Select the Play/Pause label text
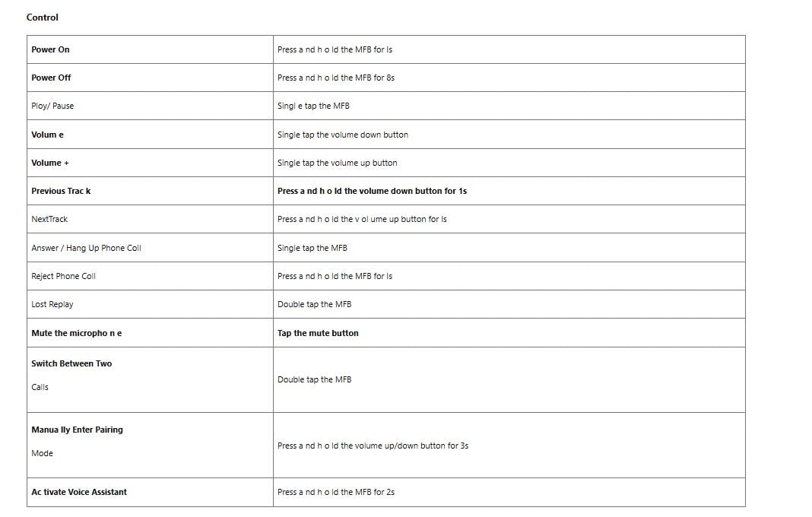812x517 pixels. coord(52,106)
